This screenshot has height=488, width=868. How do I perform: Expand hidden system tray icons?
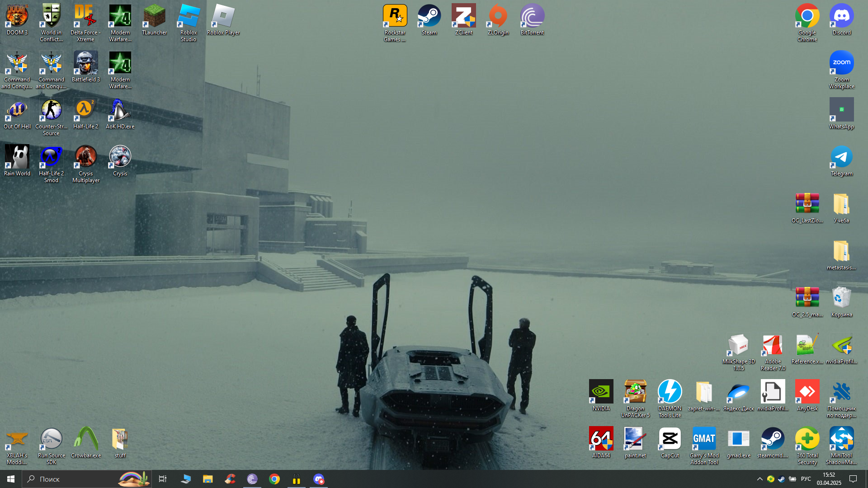[x=759, y=479]
